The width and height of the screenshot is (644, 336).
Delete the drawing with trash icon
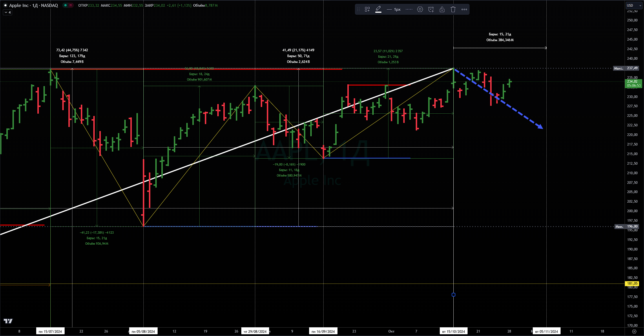coord(453,9)
